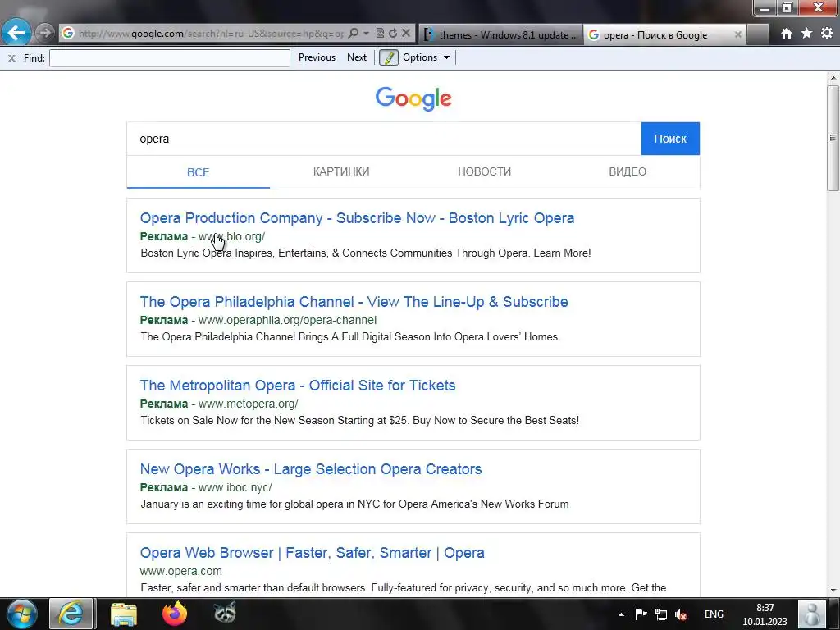Click the 'Boston Lyric Opera Inspires' description text

click(x=365, y=253)
